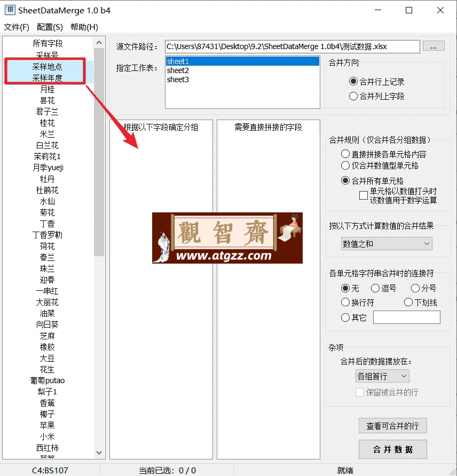Image resolution: width=457 pixels, height=476 pixels.
Task: Select sheet3 in the worksheet list
Action: 242,80
